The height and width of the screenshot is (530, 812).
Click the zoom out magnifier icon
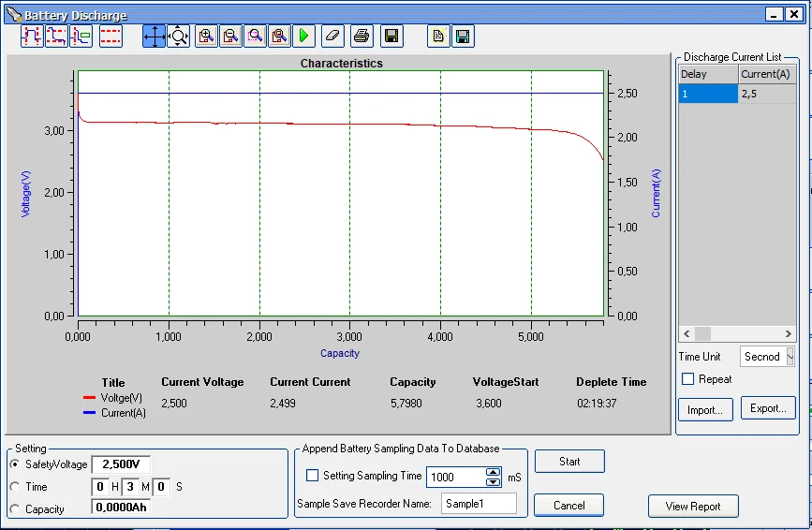pyautogui.click(x=230, y=37)
